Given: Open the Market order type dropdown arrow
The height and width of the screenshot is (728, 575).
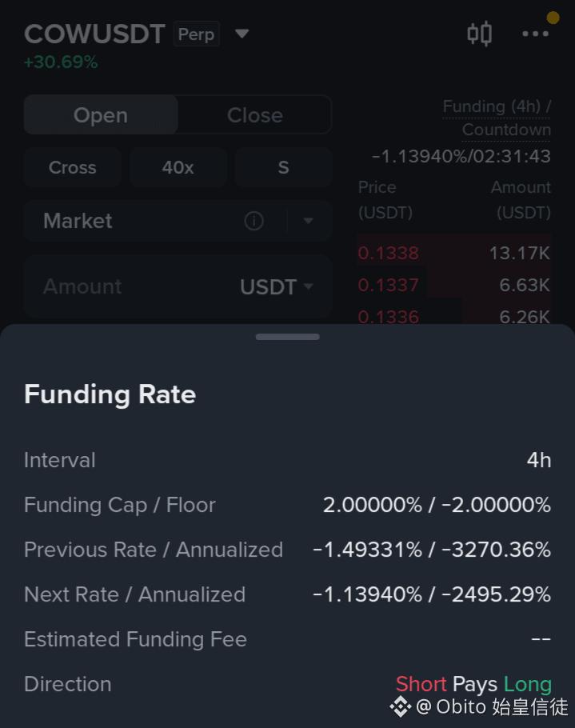Looking at the screenshot, I should (308, 221).
